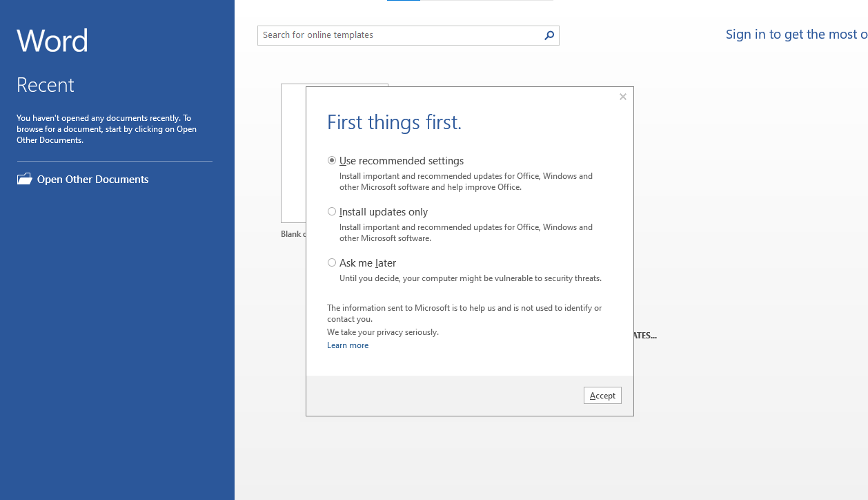Click the Accept button
This screenshot has height=500, width=868.
pos(602,395)
